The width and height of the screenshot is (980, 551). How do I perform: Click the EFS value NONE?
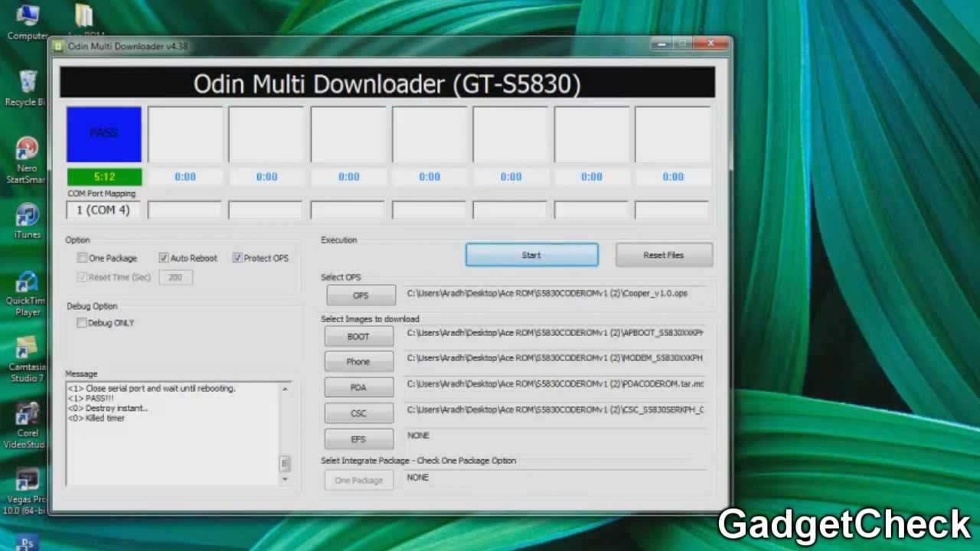(418, 435)
